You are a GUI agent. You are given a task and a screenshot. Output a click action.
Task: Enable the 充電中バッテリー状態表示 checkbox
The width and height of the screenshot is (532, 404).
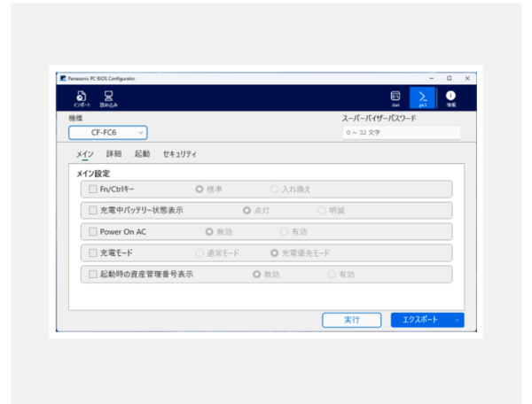(92, 211)
